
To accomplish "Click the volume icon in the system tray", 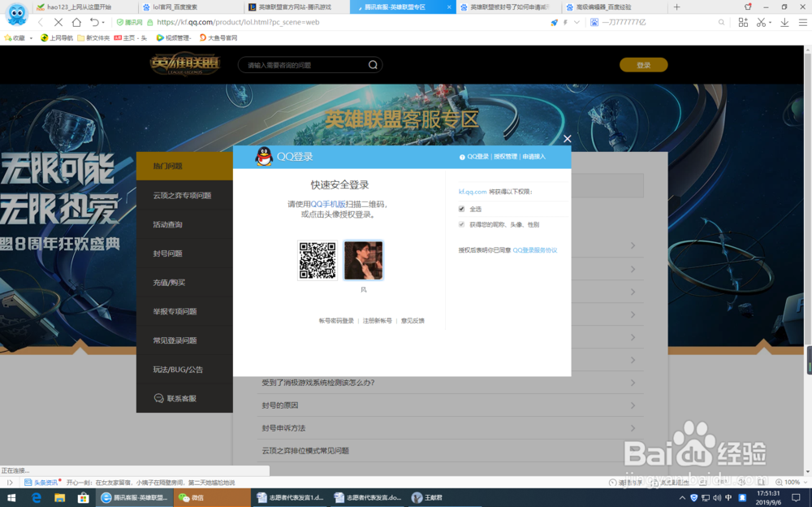I will click(717, 498).
